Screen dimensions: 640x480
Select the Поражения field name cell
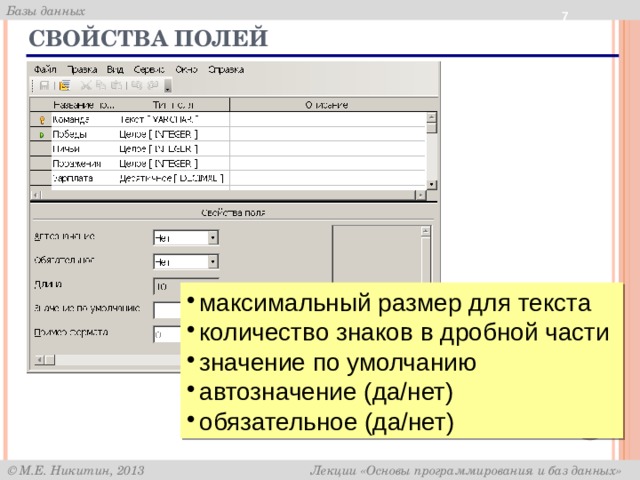click(84, 164)
